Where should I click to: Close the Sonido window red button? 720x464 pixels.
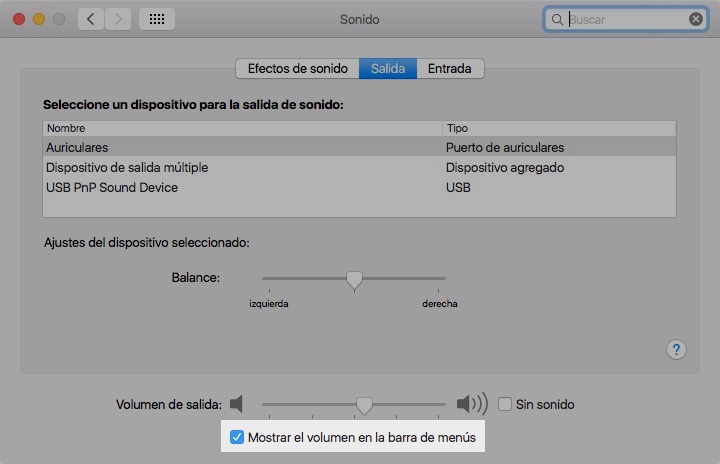19,19
